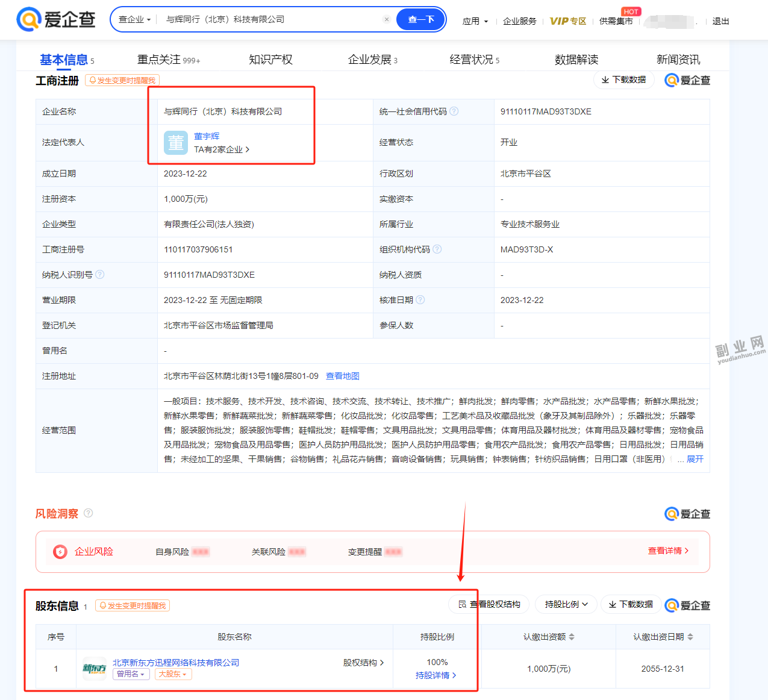768x700 pixels.
Task: Expand the 曾用名 tag dropdown
Action: coord(131,674)
